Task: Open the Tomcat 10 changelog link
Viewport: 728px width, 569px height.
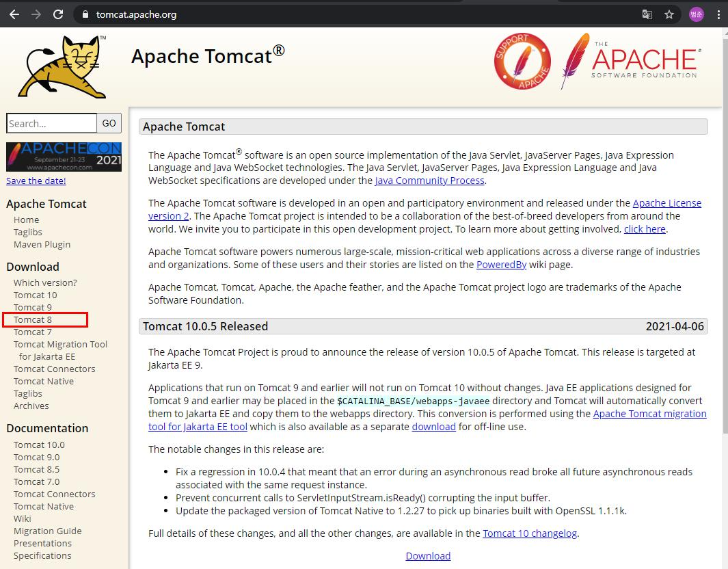Action: (530, 533)
